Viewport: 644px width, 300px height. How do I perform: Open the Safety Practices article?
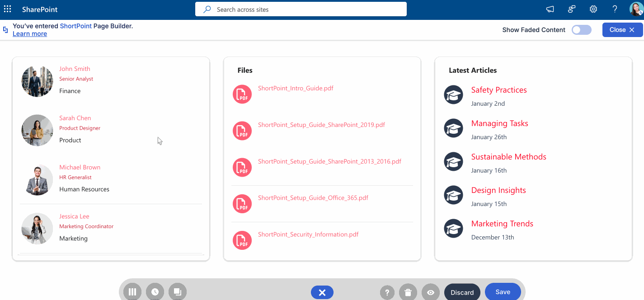499,90
